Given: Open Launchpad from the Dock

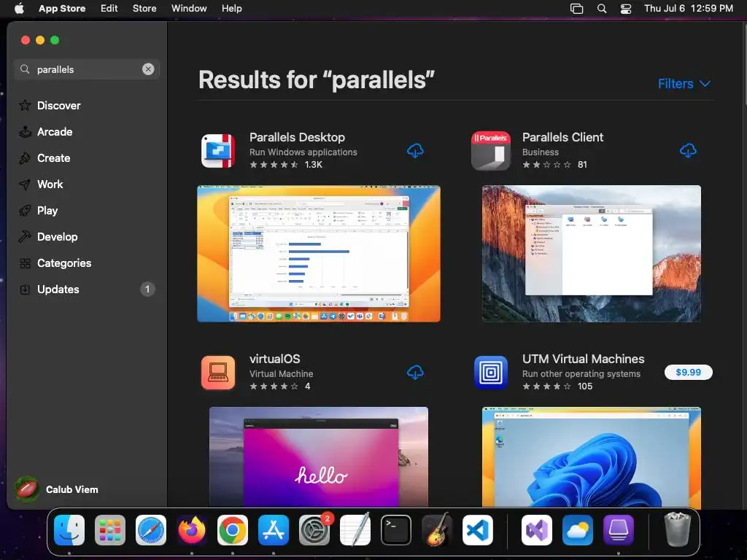Looking at the screenshot, I should [110, 530].
